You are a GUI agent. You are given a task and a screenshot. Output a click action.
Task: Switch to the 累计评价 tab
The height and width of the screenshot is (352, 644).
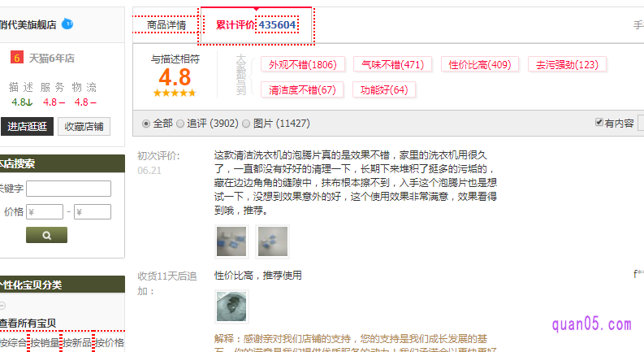pyautogui.click(x=257, y=25)
